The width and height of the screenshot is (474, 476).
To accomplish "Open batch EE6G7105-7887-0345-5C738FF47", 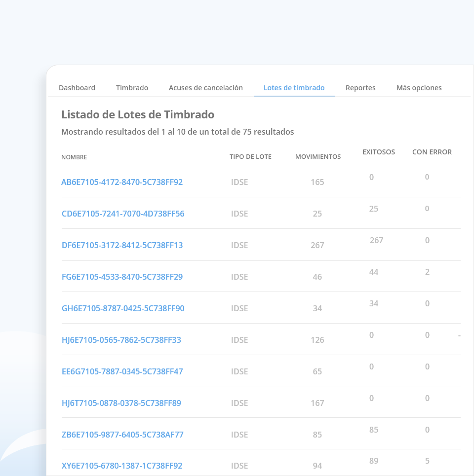I will tap(122, 371).
